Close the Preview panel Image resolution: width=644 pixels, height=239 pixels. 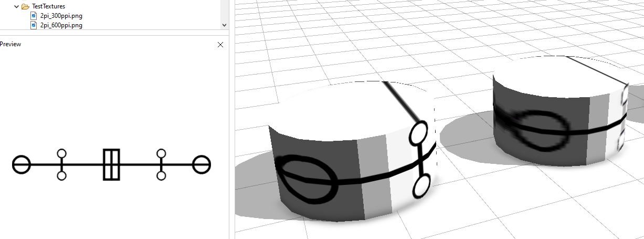[x=220, y=45]
